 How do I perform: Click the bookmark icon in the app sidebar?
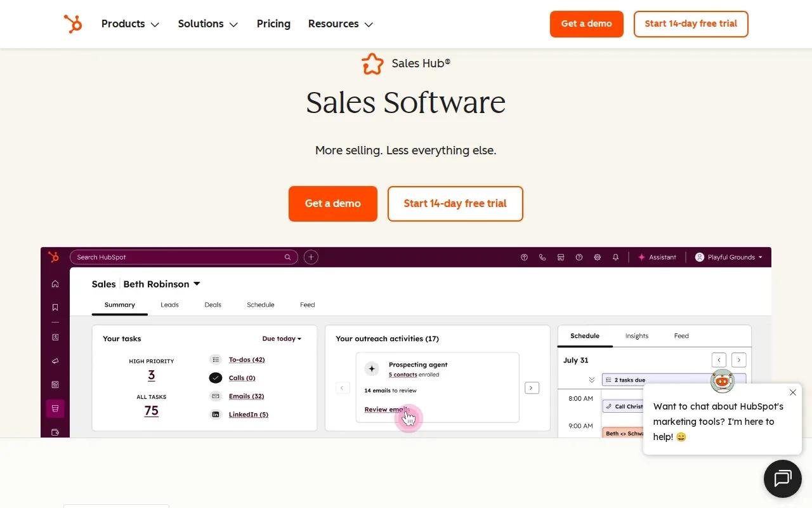(x=55, y=307)
